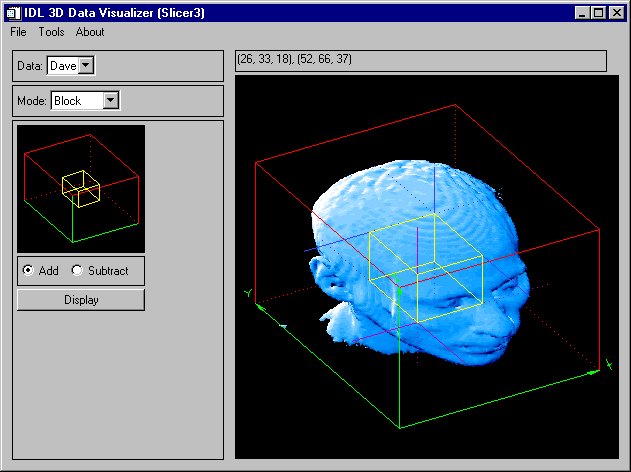
Task: Select the Subtract radio button
Action: coord(77,271)
